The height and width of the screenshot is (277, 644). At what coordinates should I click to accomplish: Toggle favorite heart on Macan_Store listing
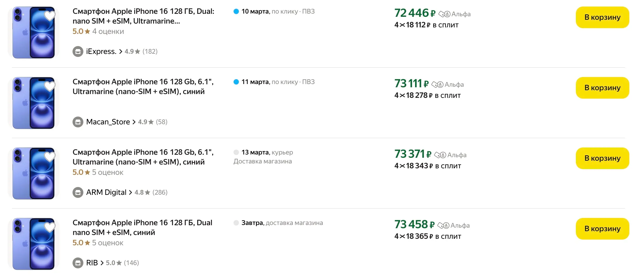coord(50,86)
